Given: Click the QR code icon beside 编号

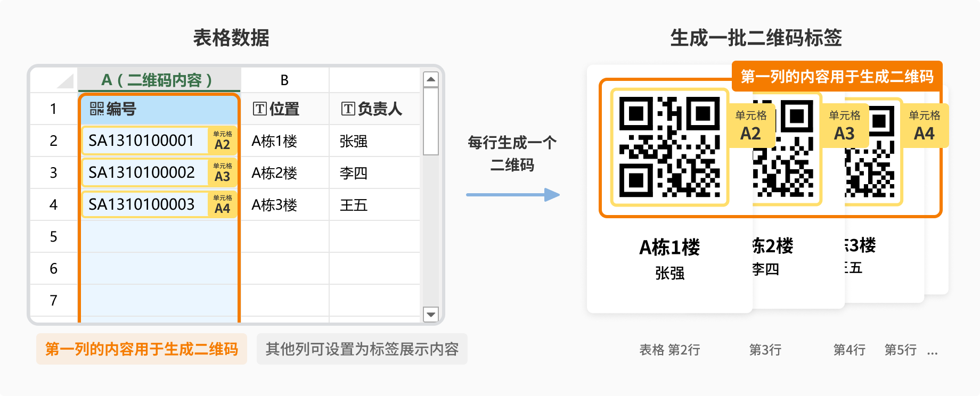Looking at the screenshot, I should coord(96,109).
